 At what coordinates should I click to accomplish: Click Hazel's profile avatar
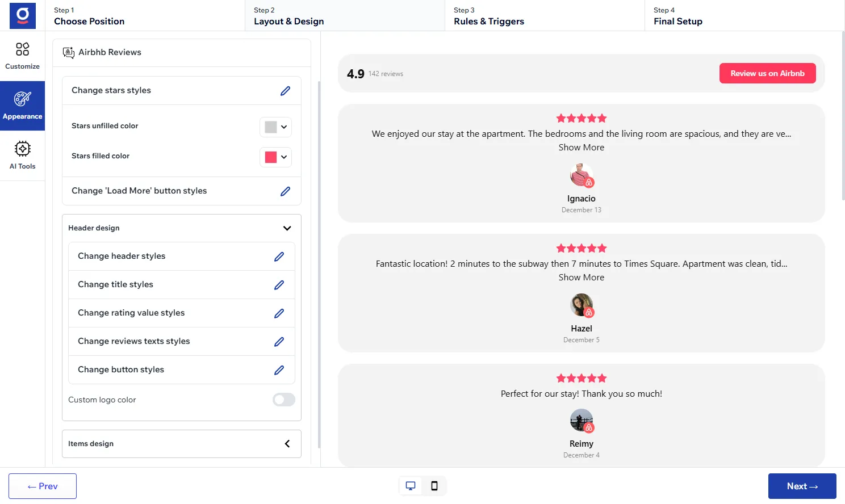pos(582,305)
